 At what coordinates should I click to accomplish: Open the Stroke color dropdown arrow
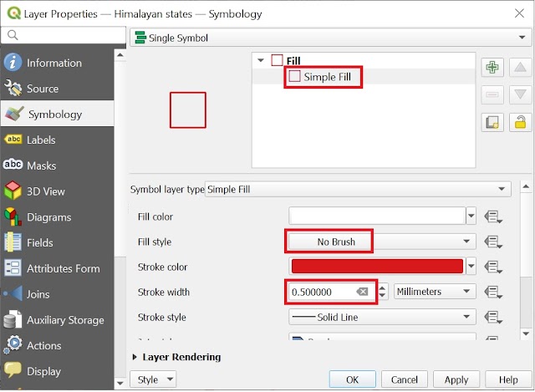tap(471, 266)
